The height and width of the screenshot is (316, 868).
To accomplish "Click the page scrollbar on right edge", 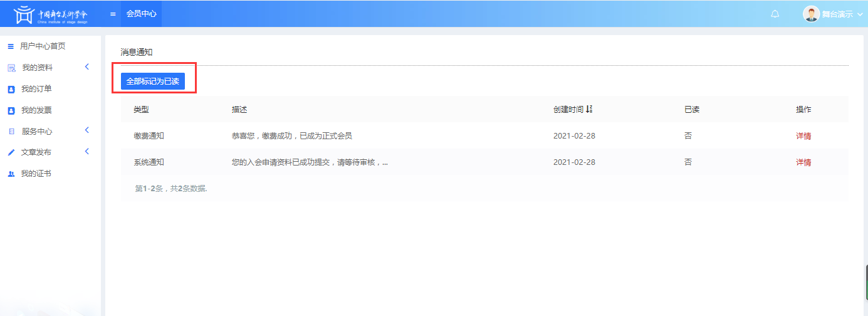I will 865,281.
